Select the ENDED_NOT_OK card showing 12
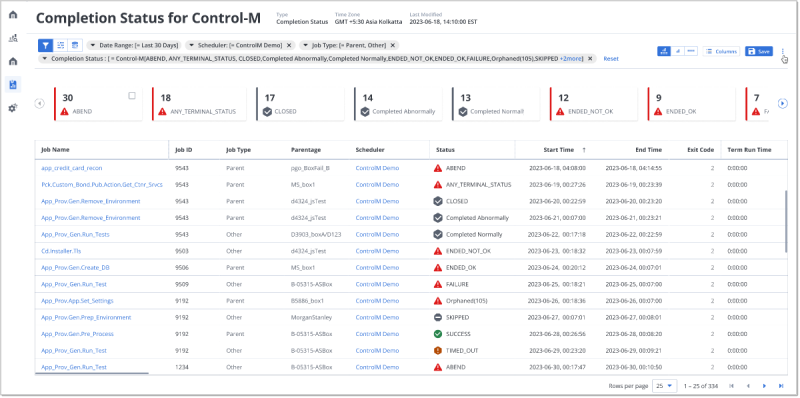800x398 pixels. (593, 104)
